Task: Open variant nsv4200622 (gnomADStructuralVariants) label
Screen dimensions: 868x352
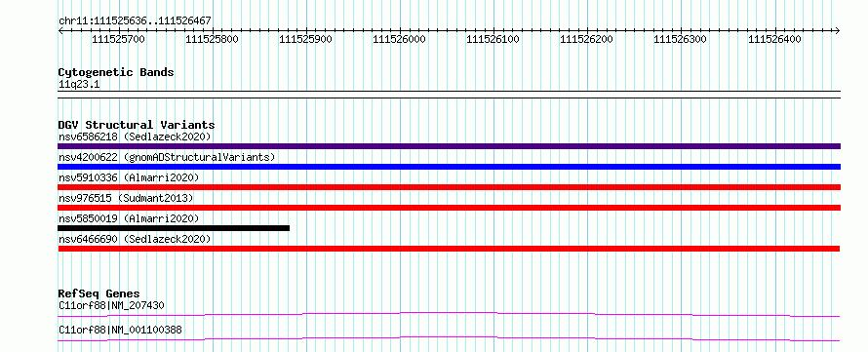Action: (x=167, y=157)
